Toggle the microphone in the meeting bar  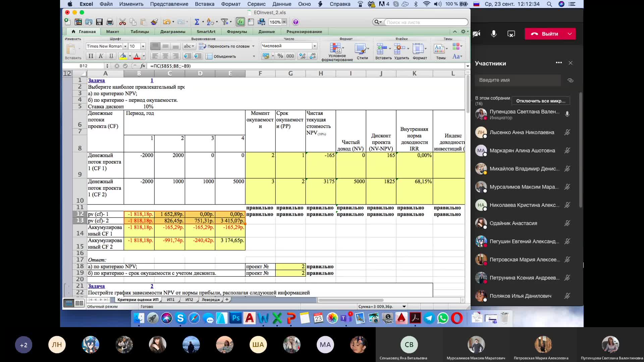(494, 34)
